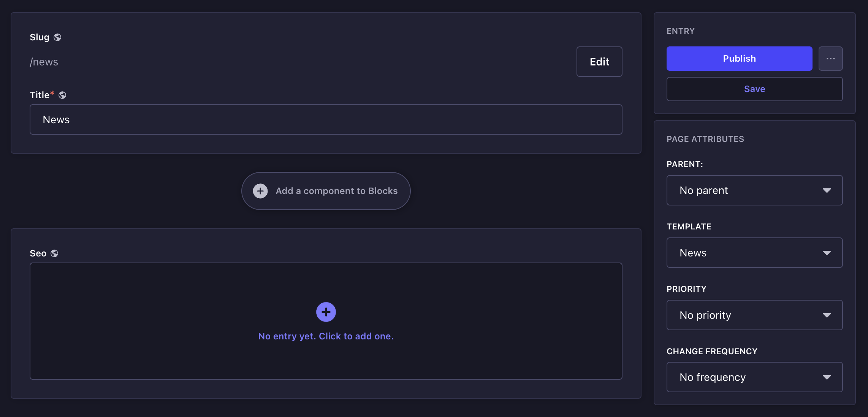Click the Parent dropdown arrow
The height and width of the screenshot is (417, 868).
tap(827, 190)
